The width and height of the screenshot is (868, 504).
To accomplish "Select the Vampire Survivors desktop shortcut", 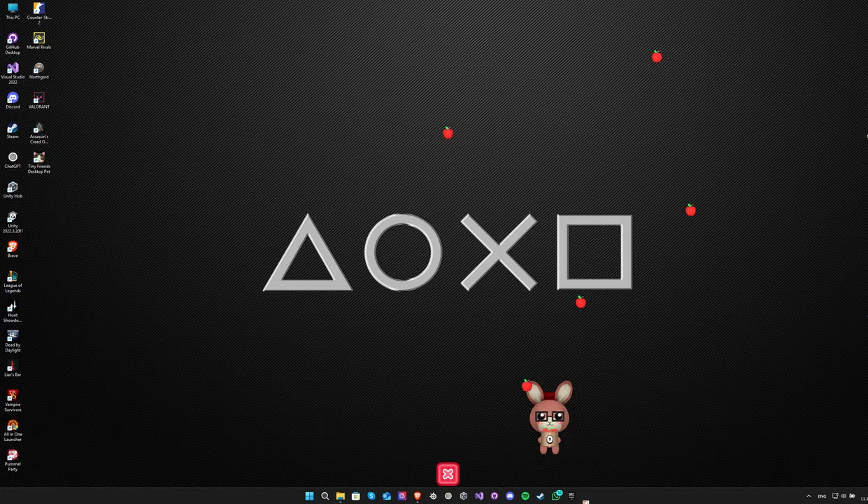I will pos(13,400).
